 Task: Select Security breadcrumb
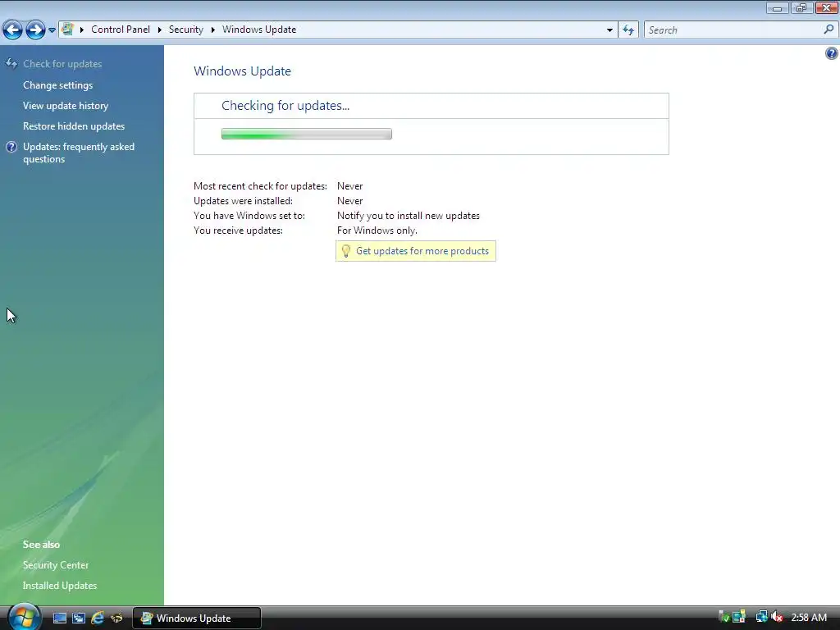[x=186, y=30]
